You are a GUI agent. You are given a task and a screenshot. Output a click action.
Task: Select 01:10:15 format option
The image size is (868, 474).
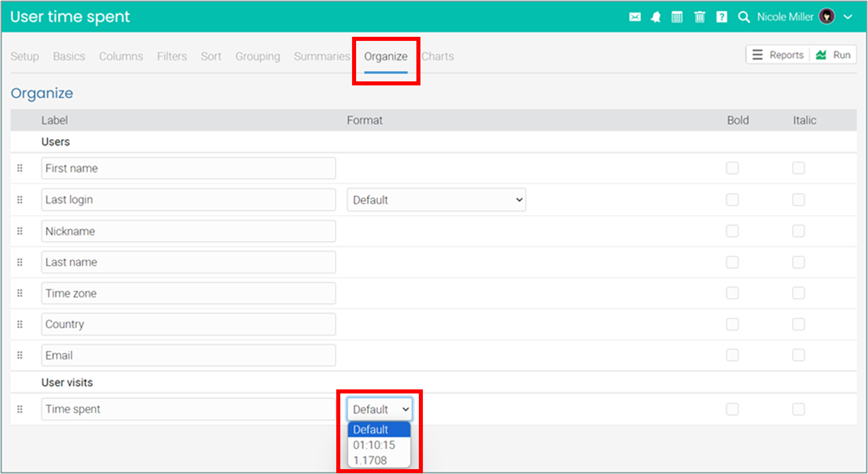374,445
